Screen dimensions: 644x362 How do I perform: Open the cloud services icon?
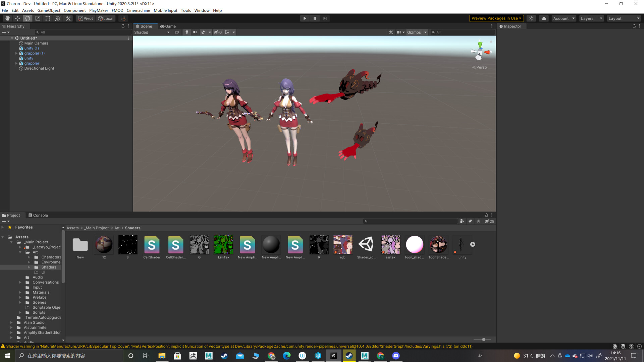coord(544,18)
